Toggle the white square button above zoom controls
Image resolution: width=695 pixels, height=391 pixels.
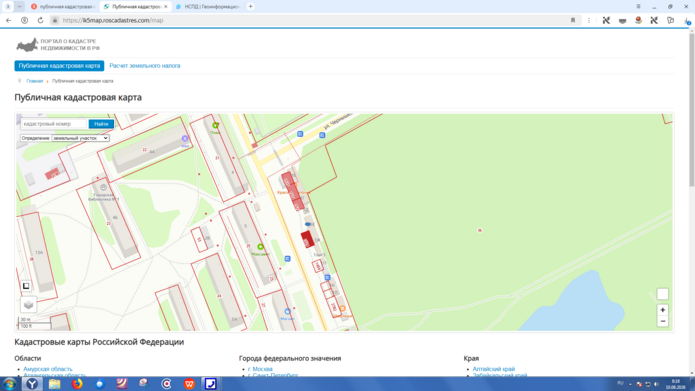662,294
